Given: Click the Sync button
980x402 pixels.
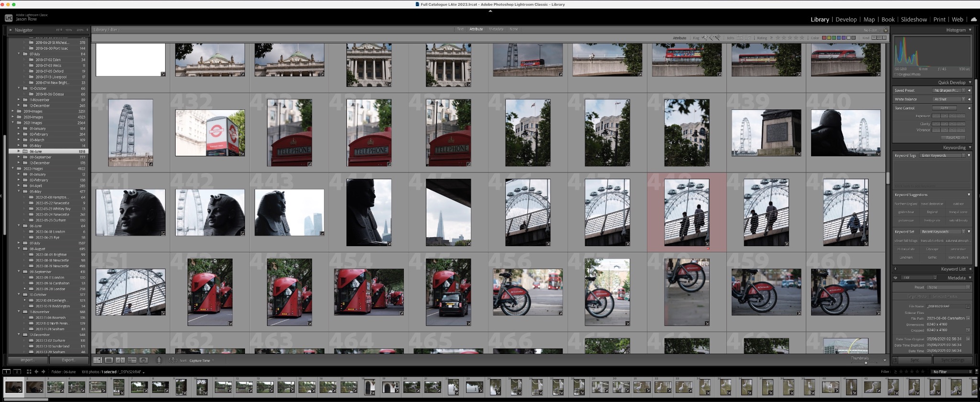Looking at the screenshot, I should click(915, 360).
